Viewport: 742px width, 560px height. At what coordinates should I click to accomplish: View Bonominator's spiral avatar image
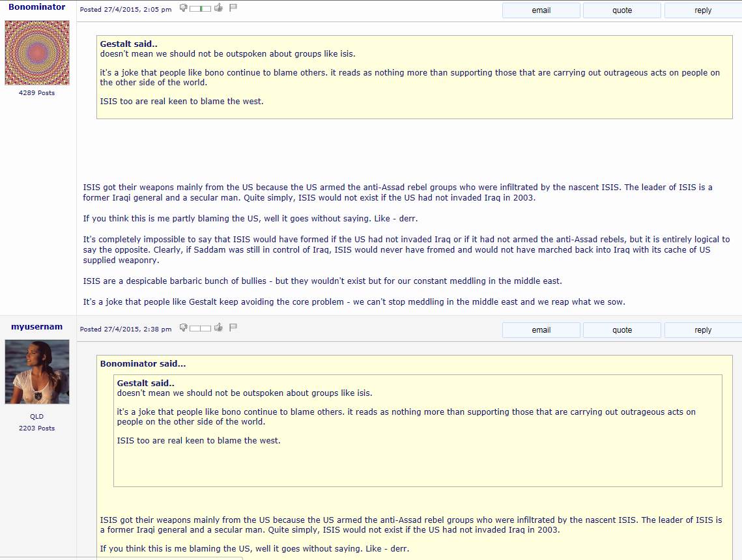[37, 53]
